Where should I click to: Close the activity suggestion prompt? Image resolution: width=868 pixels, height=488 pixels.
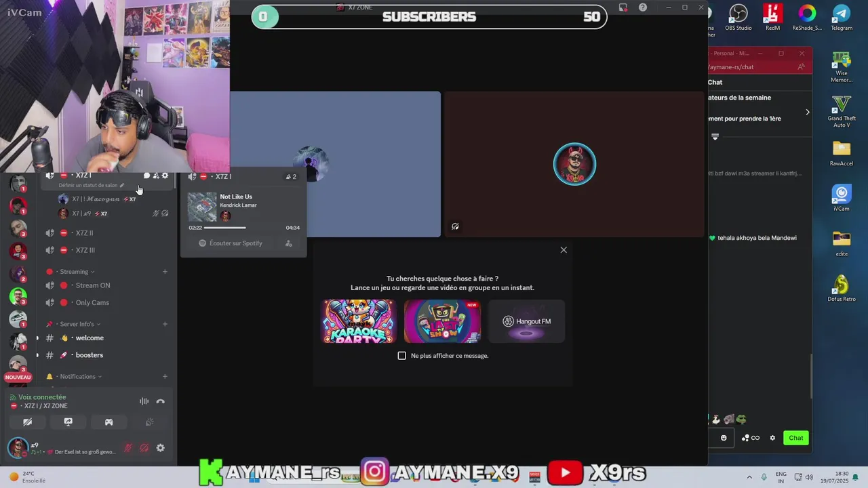pyautogui.click(x=564, y=250)
